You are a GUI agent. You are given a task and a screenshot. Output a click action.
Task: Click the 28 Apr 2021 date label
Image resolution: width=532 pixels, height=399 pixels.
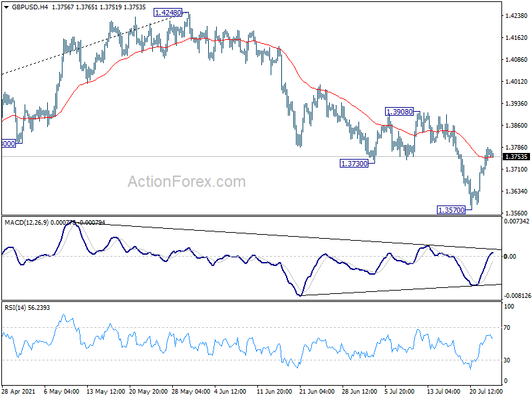[x=19, y=391]
